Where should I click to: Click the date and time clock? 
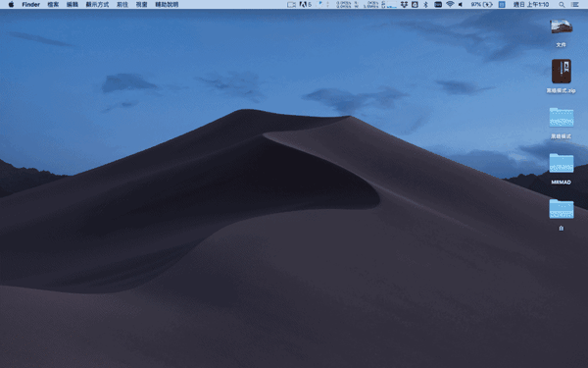click(530, 5)
